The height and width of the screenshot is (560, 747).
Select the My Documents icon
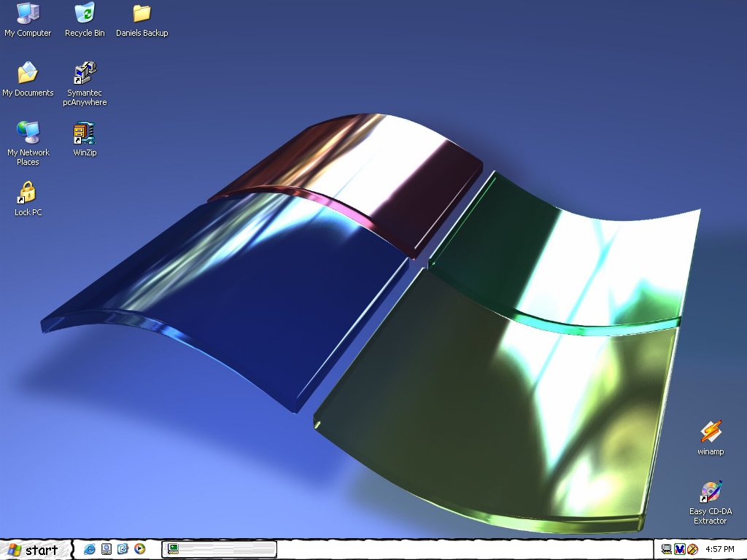tap(28, 74)
